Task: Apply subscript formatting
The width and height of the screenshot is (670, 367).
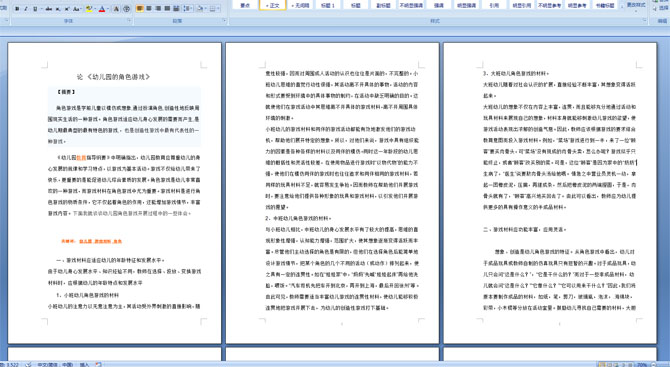Action: tap(58, 9)
